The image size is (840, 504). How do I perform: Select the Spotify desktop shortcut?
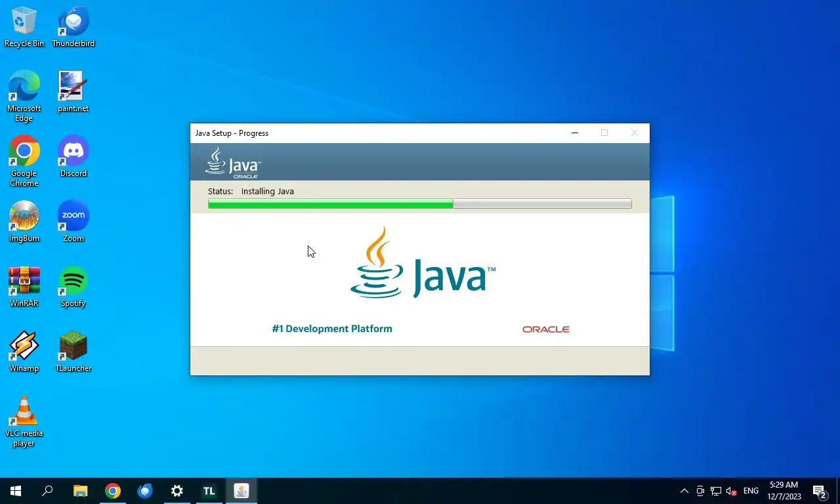[x=73, y=287]
